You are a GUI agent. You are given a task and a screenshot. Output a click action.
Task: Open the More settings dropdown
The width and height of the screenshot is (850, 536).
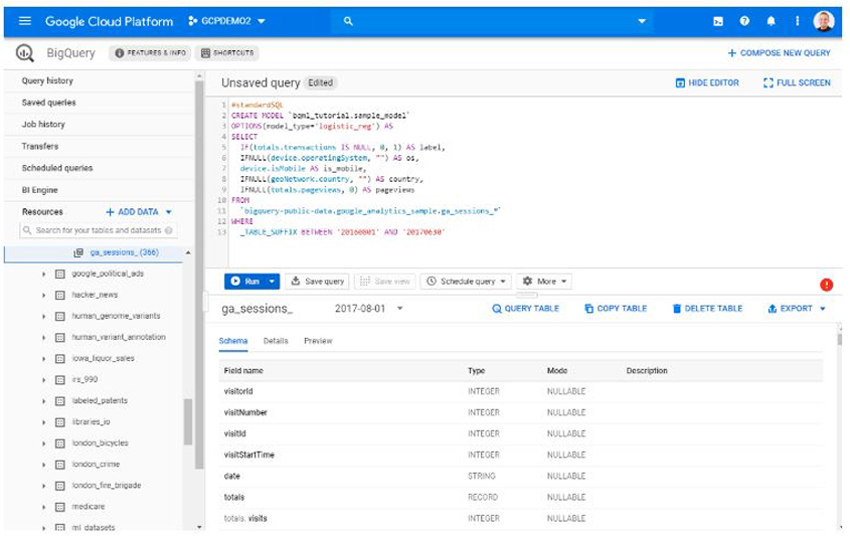pyautogui.click(x=544, y=281)
